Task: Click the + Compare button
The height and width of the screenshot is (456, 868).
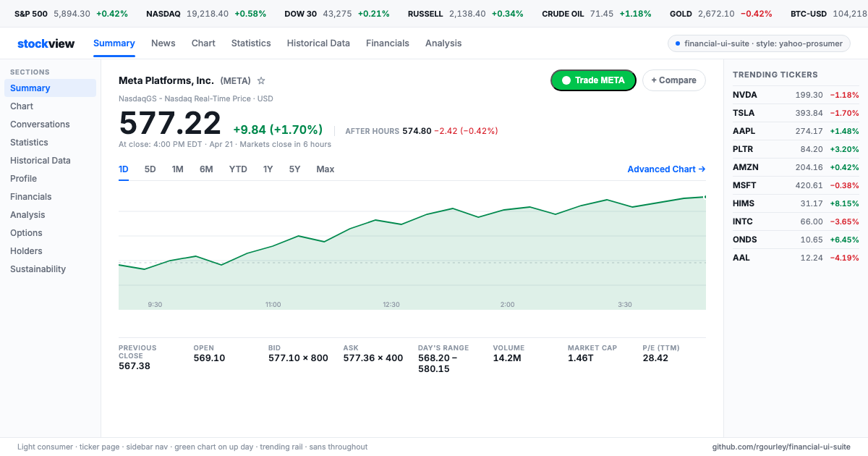Action: tap(674, 80)
